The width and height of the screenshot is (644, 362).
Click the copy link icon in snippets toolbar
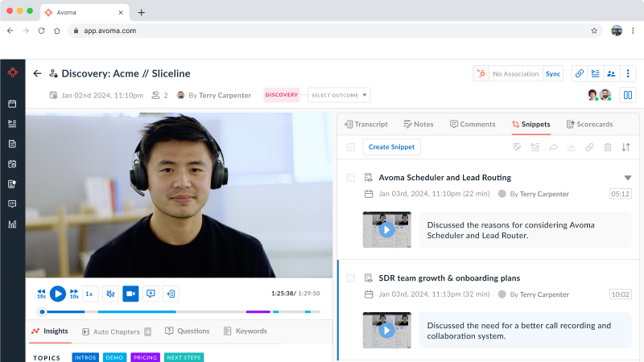click(x=589, y=147)
